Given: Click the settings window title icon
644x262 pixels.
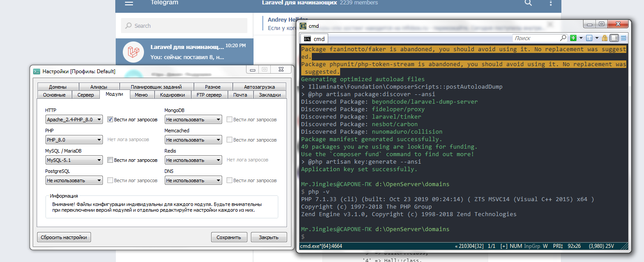Looking at the screenshot, I should point(37,71).
